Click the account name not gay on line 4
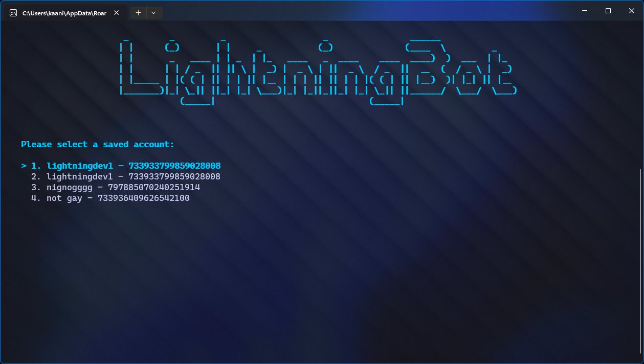Image resolution: width=644 pixels, height=364 pixels. pyautogui.click(x=63, y=198)
